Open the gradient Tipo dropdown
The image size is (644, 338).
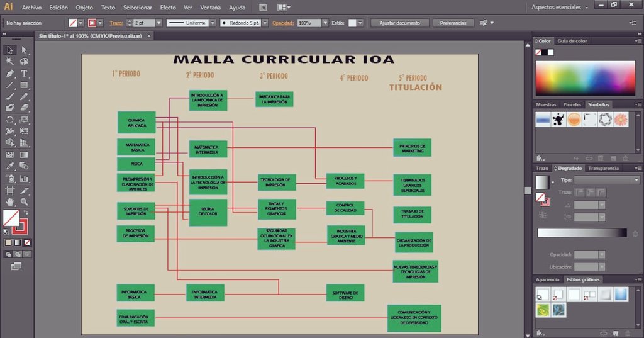point(607,180)
